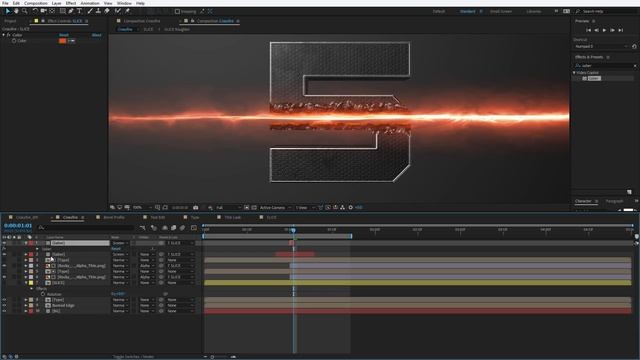This screenshot has height=360, width=640.
Task: Jump to first frame in Preview panel
Action: tap(589, 30)
